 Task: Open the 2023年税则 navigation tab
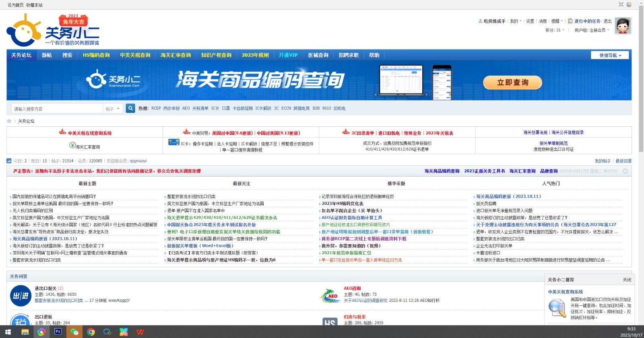255,55
